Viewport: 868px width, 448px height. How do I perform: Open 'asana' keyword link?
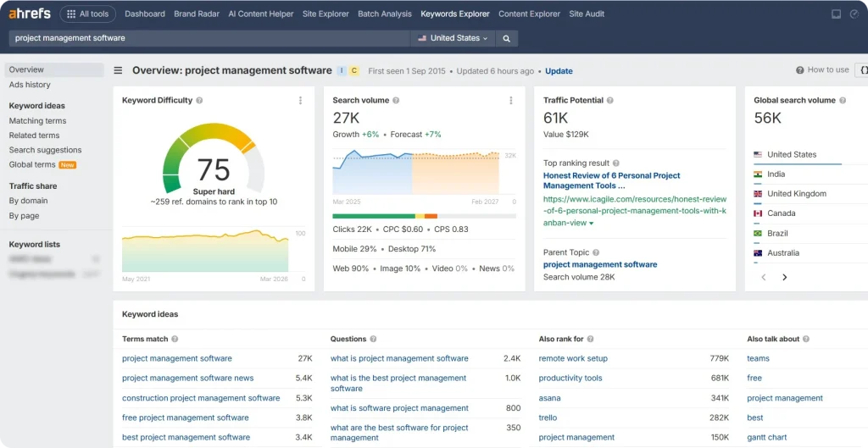pyautogui.click(x=549, y=398)
